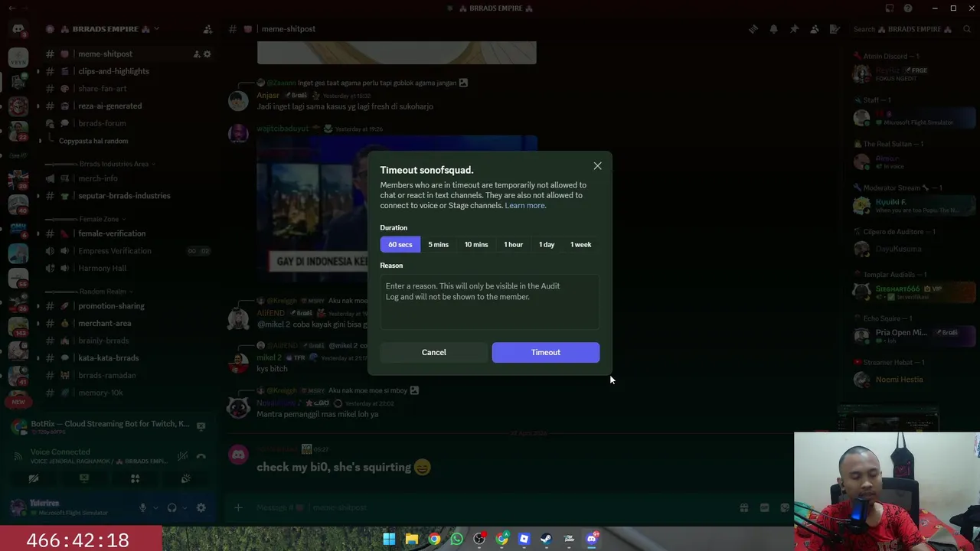980x551 pixels.
Task: Deafen with the headphones icon
Action: 171,507
